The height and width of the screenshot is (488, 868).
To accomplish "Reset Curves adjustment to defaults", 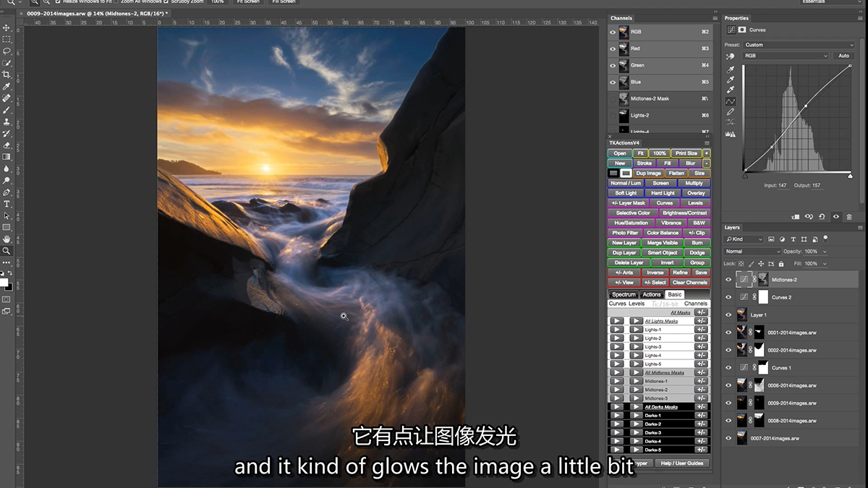I will 822,216.
